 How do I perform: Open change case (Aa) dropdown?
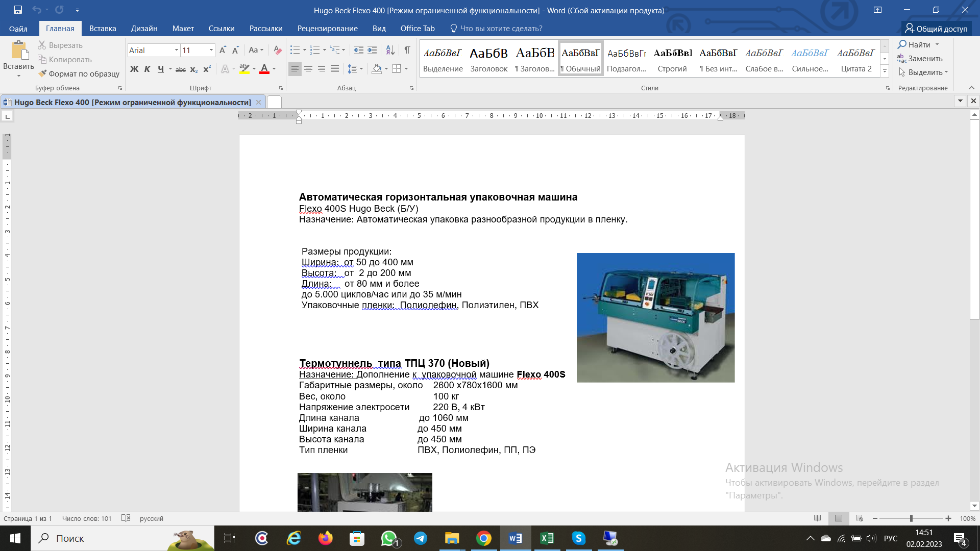point(256,50)
